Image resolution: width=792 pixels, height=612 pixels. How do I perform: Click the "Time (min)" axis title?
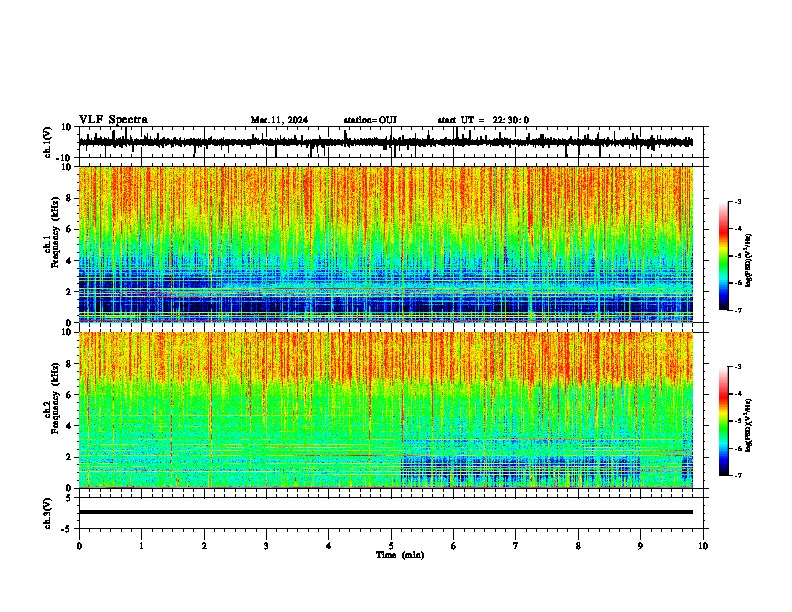pos(400,555)
